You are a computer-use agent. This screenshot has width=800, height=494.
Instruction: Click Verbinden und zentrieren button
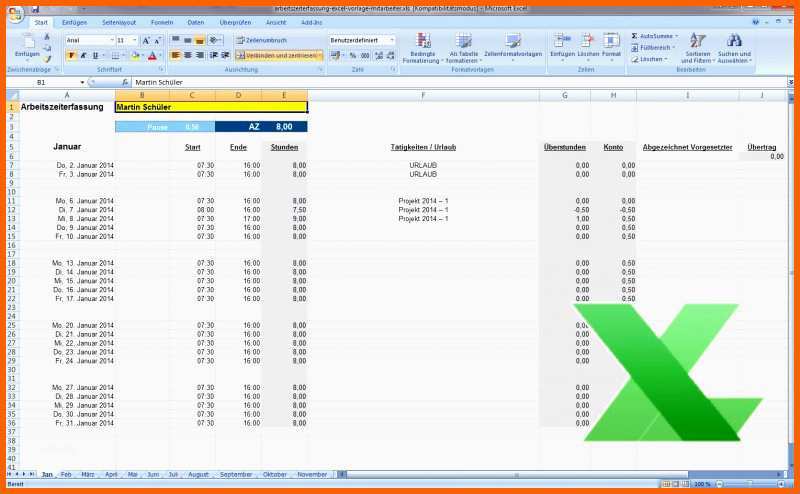point(280,56)
